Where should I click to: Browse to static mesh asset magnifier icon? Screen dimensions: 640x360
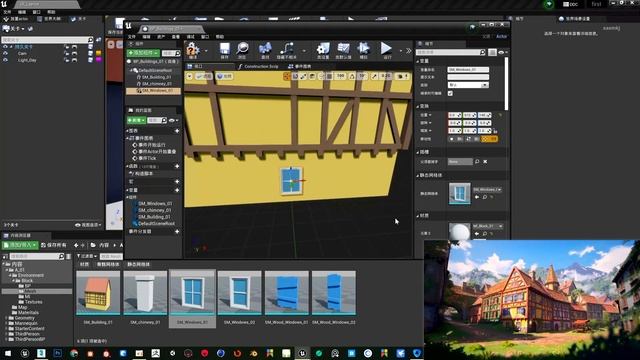[x=484, y=197]
